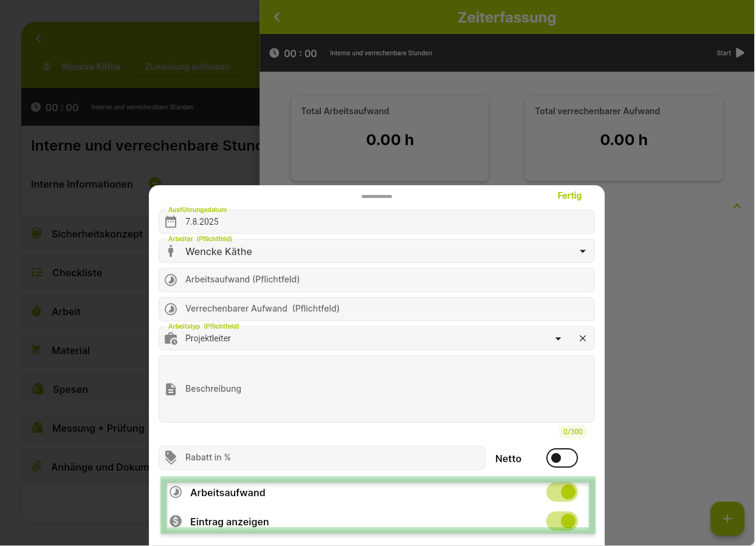Viewport: 756px width, 546px height.
Task: Disable the Arbeitsaufwand toggle
Action: point(562,492)
